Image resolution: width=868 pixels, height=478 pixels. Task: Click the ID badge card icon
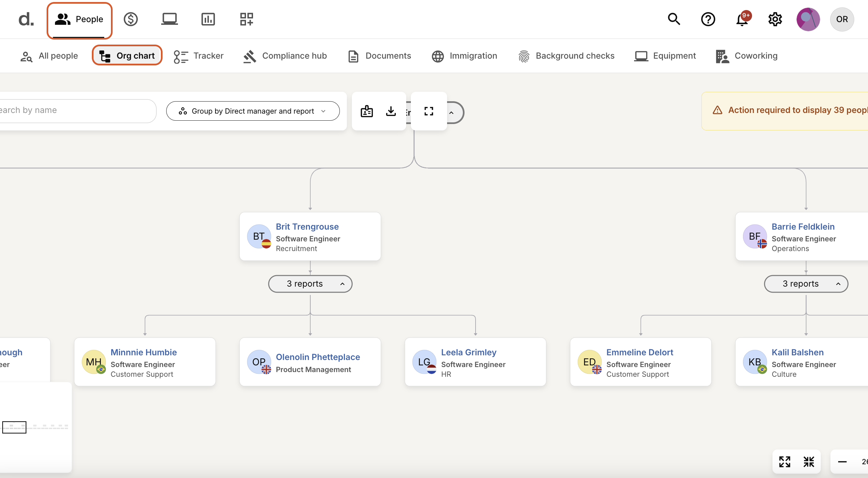[x=367, y=111]
